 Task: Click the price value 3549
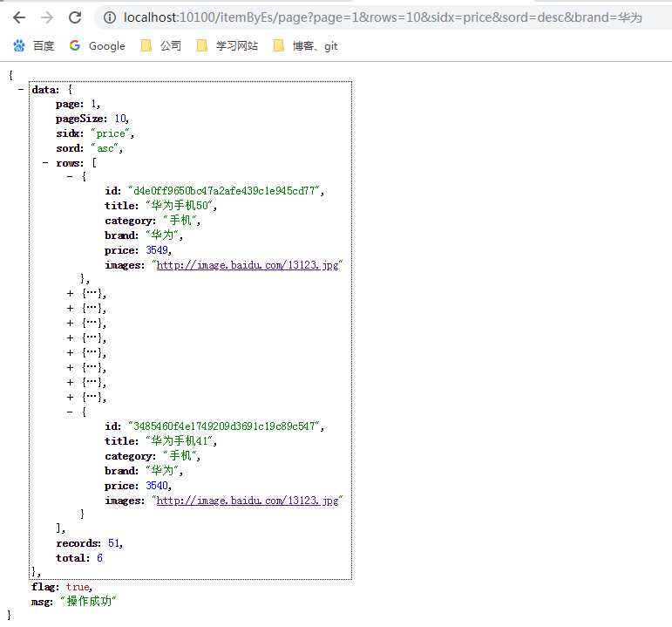(157, 250)
